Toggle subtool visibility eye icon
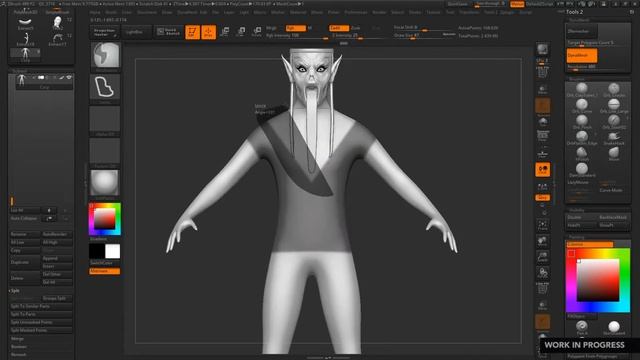 click(69, 78)
